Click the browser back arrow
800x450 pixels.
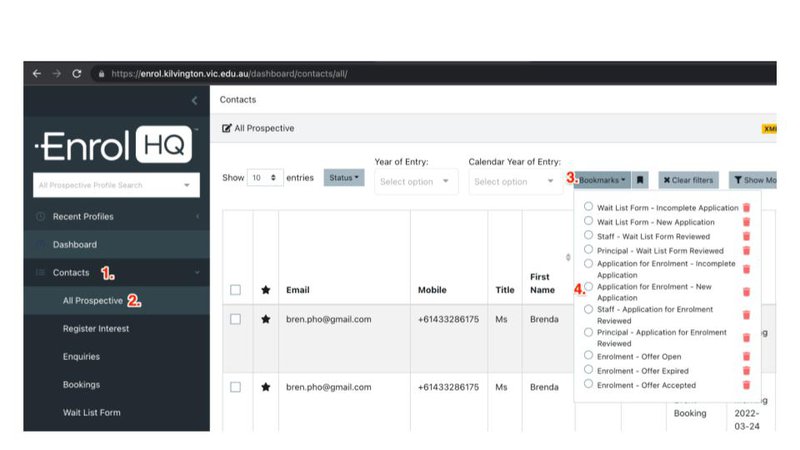37,74
